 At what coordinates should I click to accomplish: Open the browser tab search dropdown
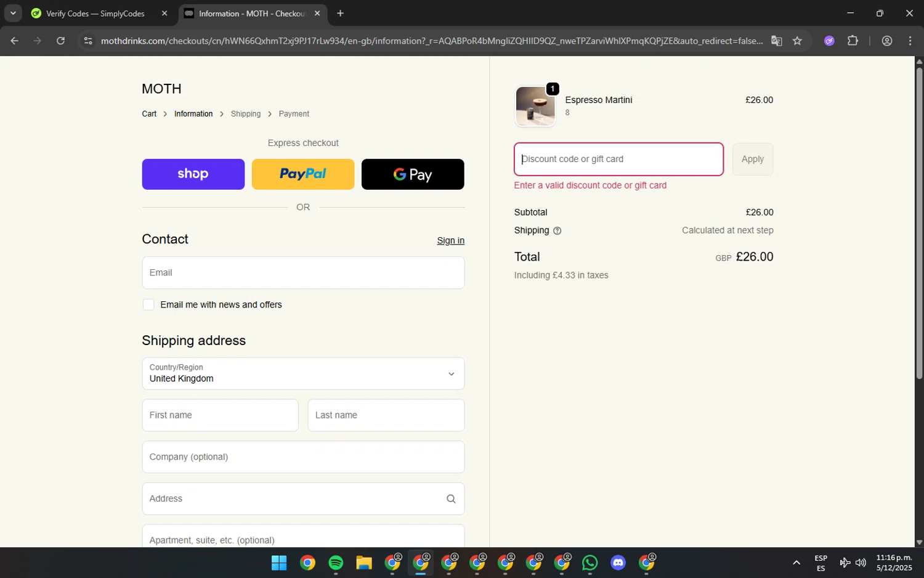pyautogui.click(x=13, y=13)
